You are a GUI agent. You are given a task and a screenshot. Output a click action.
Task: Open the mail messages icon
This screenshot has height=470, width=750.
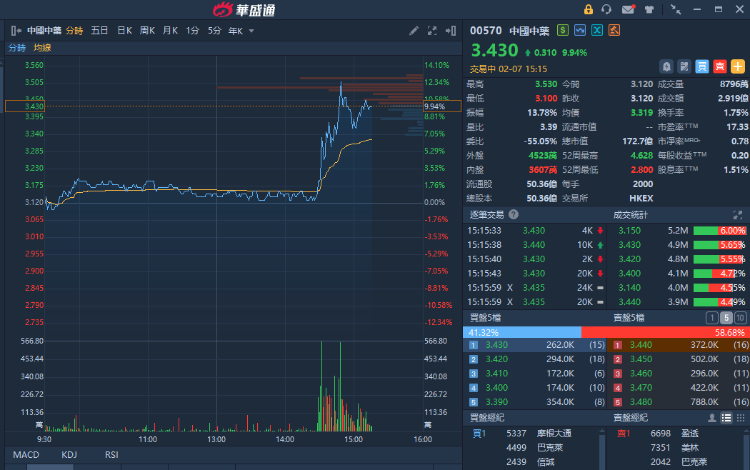[628, 9]
